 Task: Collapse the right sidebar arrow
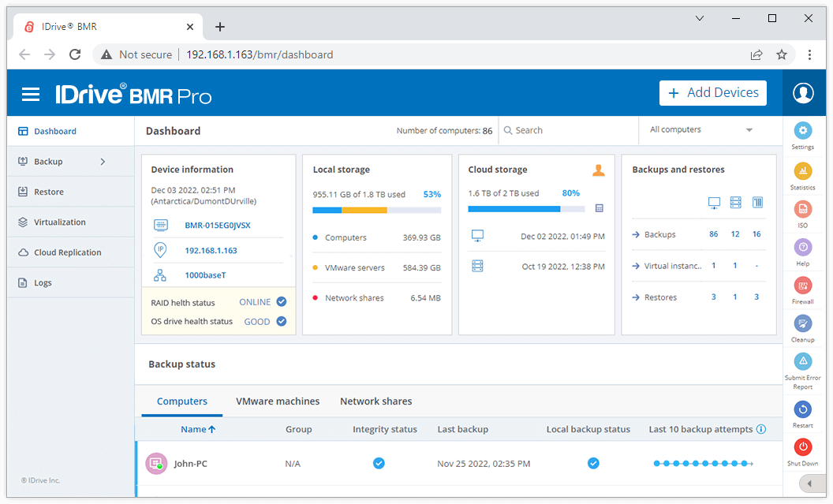pos(809,483)
